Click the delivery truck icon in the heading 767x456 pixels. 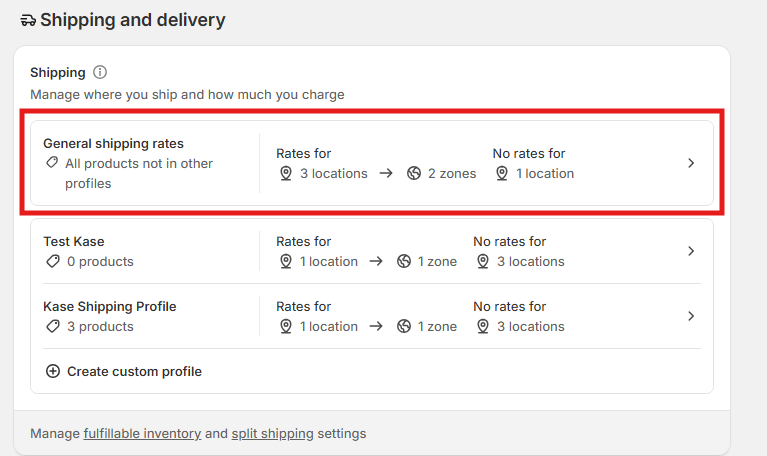(x=28, y=20)
